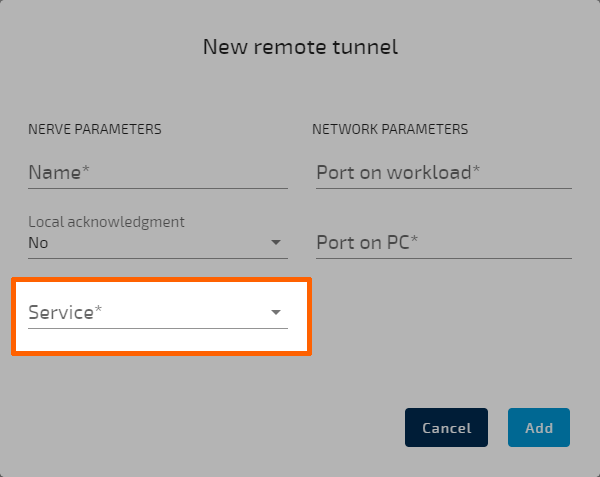Click the 'Port on workload*' placeholder text
The width and height of the screenshot is (600, 477).
398,172
